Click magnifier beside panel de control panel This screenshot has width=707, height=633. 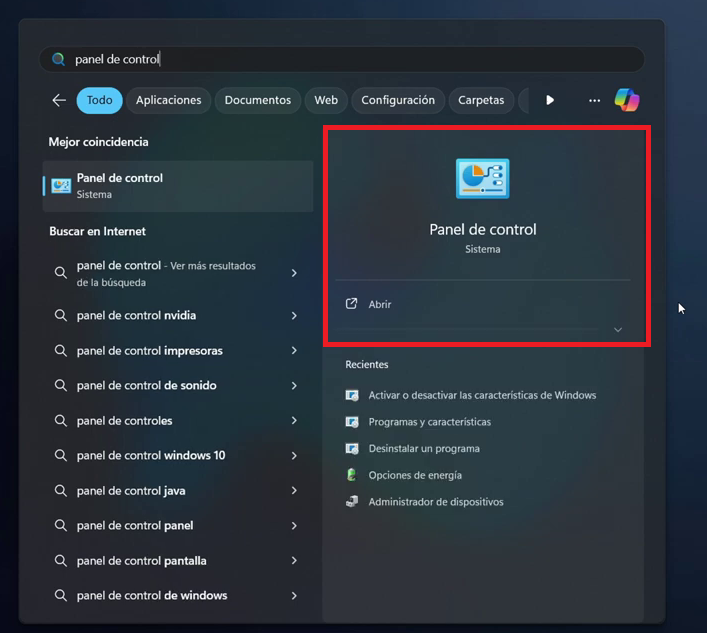[60, 525]
